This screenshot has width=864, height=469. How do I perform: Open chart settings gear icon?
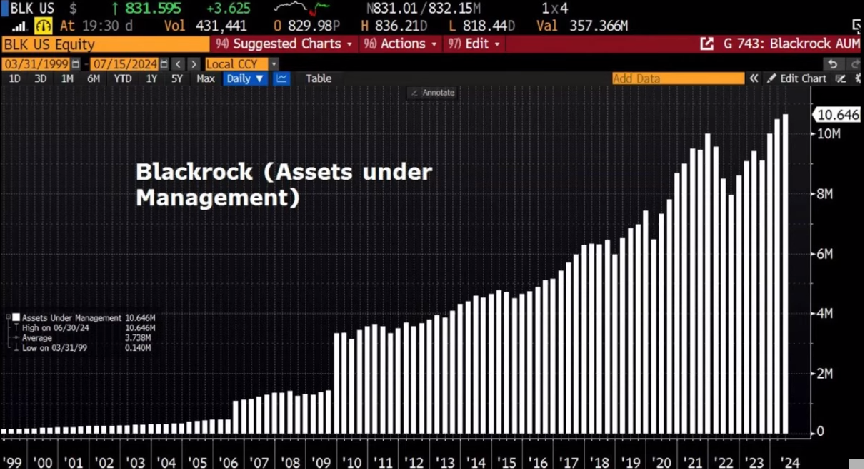[x=858, y=79]
